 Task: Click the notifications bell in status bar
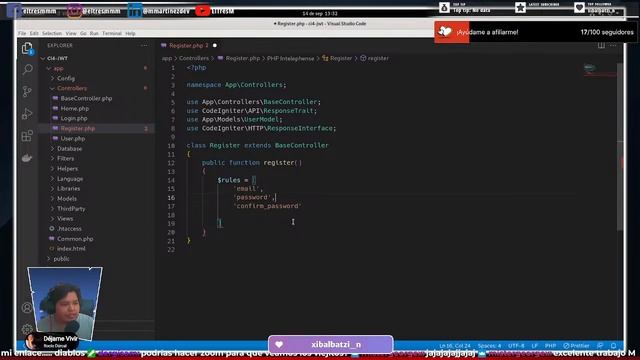click(613, 346)
